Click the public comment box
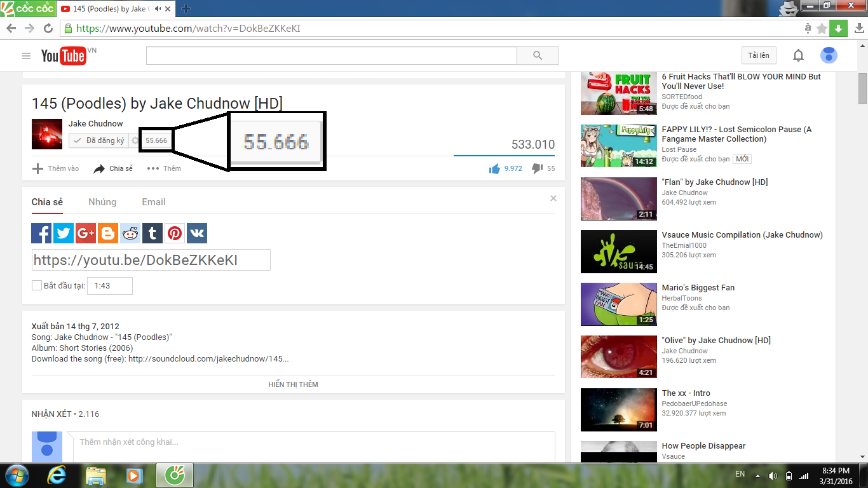The height and width of the screenshot is (488, 868). [x=314, y=446]
